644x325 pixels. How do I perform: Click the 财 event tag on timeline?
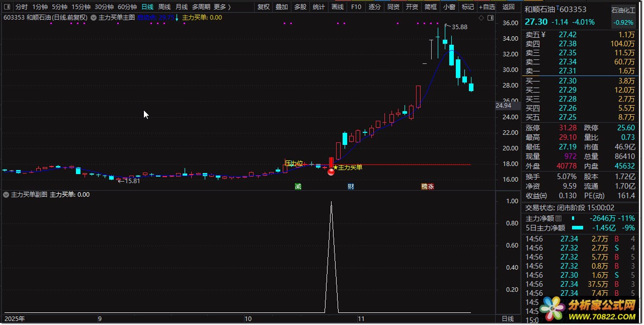351,186
